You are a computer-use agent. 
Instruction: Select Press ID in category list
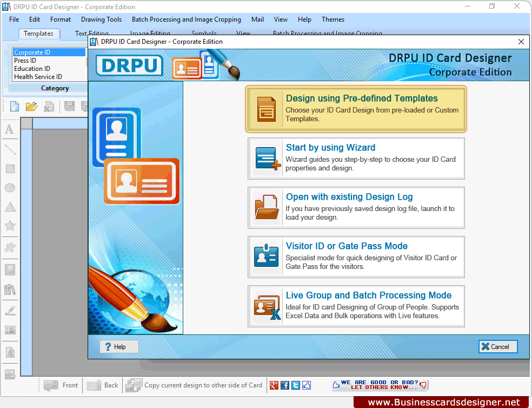49,61
